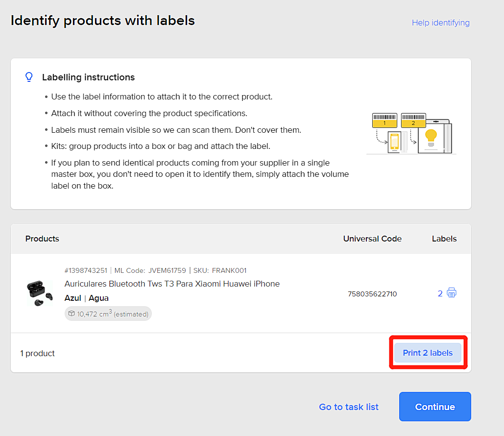
Task: Go to task list via link
Action: tap(349, 407)
